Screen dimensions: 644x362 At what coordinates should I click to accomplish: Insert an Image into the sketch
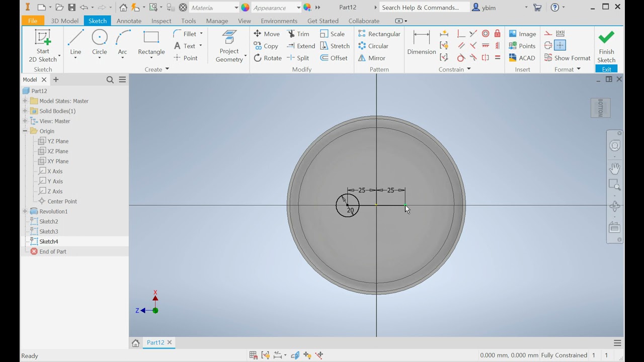[x=522, y=34]
